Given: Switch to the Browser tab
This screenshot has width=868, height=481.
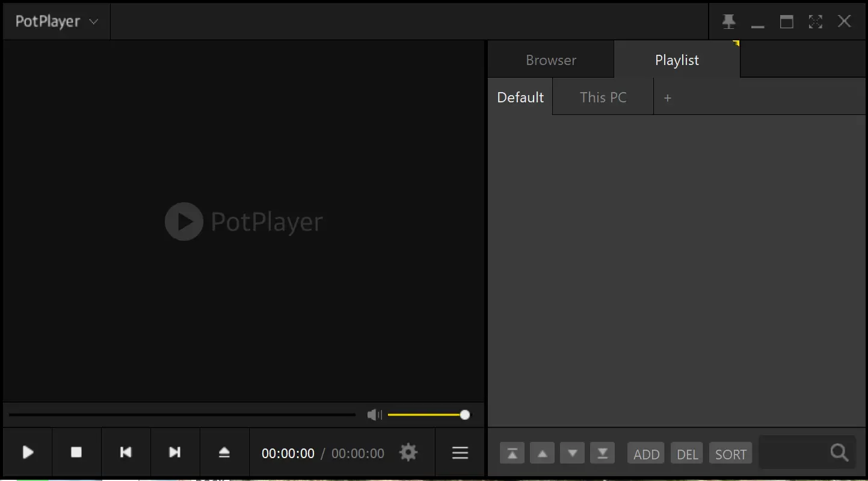Looking at the screenshot, I should [550, 60].
